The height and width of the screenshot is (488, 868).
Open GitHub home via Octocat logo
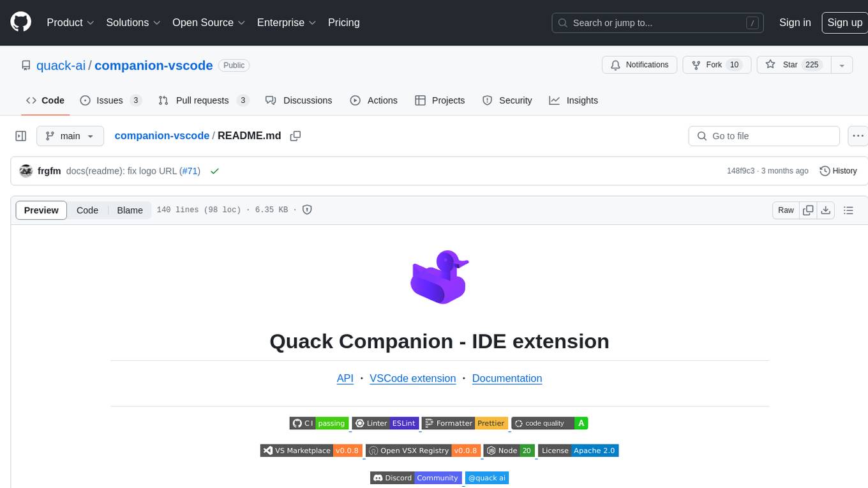pyautogui.click(x=20, y=22)
